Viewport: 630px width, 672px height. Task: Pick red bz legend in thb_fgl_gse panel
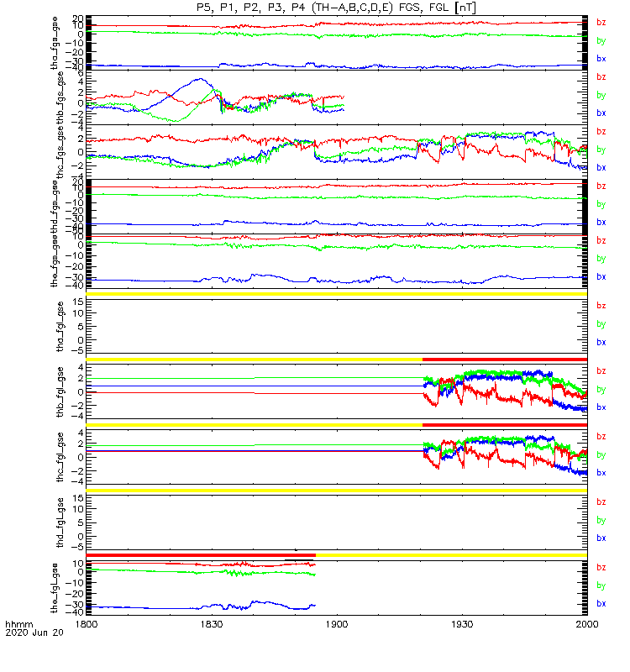point(601,371)
